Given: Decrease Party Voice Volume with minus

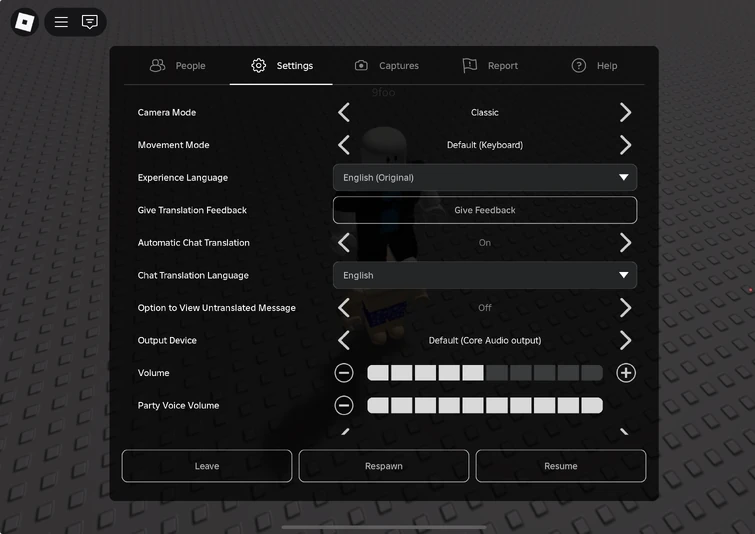Looking at the screenshot, I should click(x=344, y=405).
